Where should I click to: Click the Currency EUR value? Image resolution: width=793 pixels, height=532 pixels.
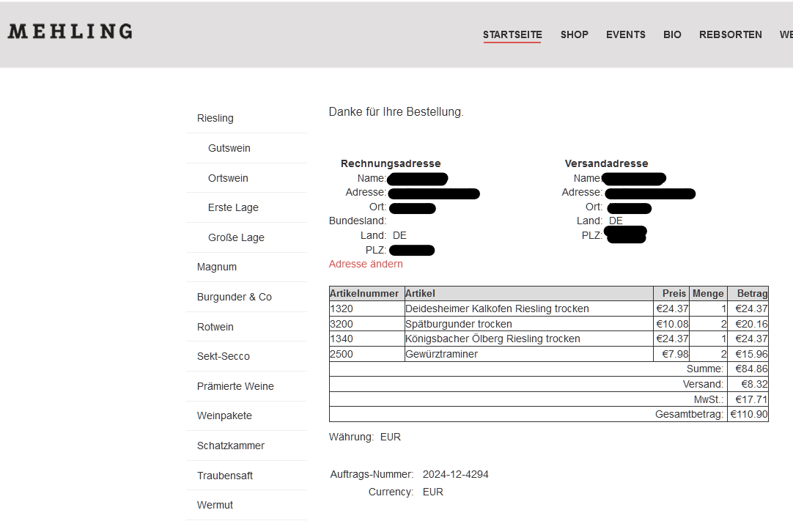pos(433,492)
